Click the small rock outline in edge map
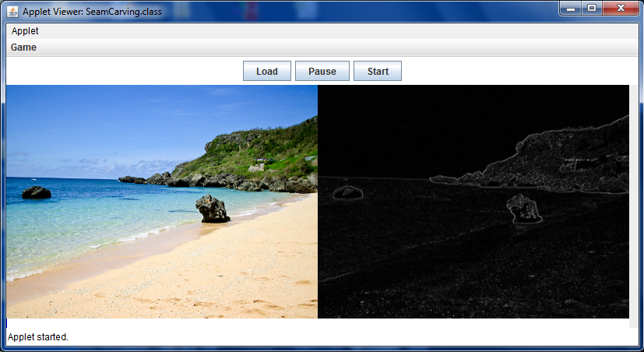Image resolution: width=644 pixels, height=352 pixels. click(347, 192)
